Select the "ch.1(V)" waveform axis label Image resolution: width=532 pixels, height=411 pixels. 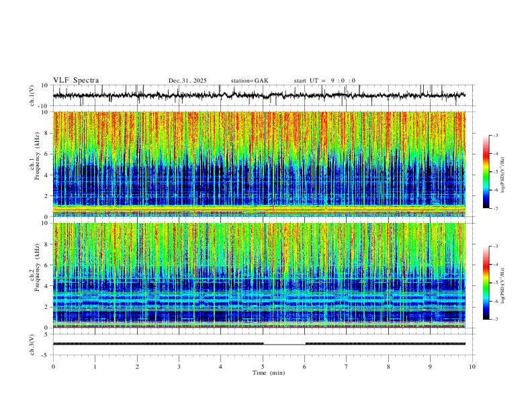click(x=32, y=95)
